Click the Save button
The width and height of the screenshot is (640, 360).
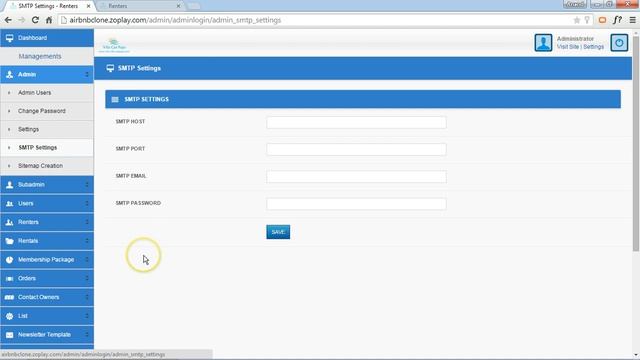click(278, 232)
